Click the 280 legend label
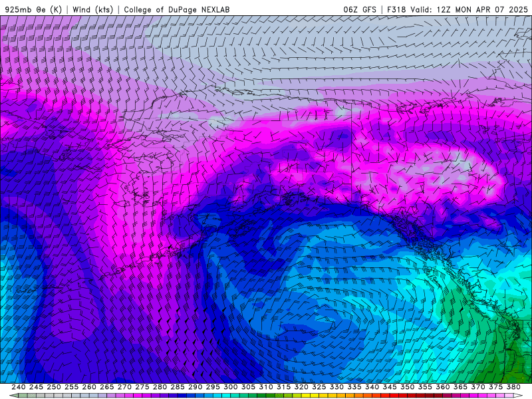The image size is (532, 399). click(x=160, y=387)
